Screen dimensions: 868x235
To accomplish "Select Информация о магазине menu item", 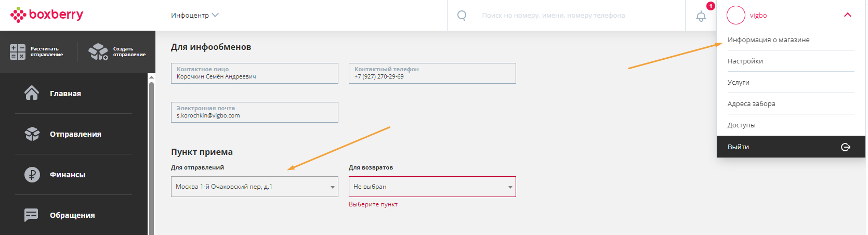I will click(769, 40).
